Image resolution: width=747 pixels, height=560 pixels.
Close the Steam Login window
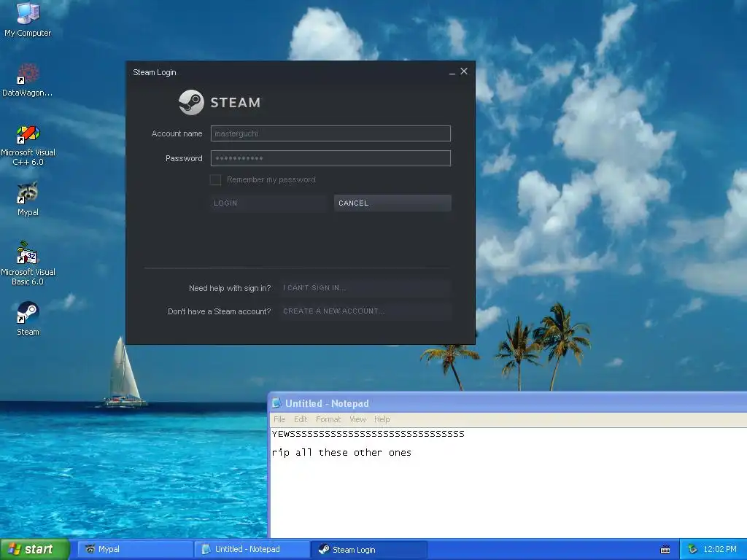click(x=464, y=71)
